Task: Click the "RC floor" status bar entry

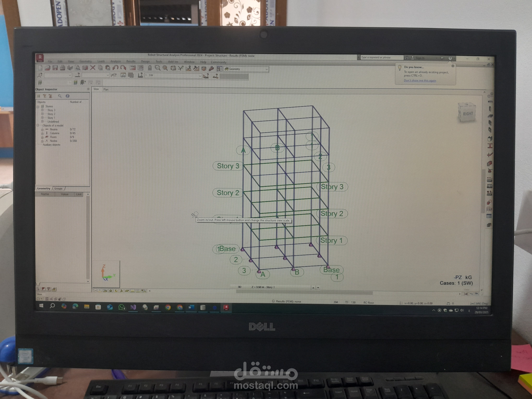Action: (x=369, y=303)
